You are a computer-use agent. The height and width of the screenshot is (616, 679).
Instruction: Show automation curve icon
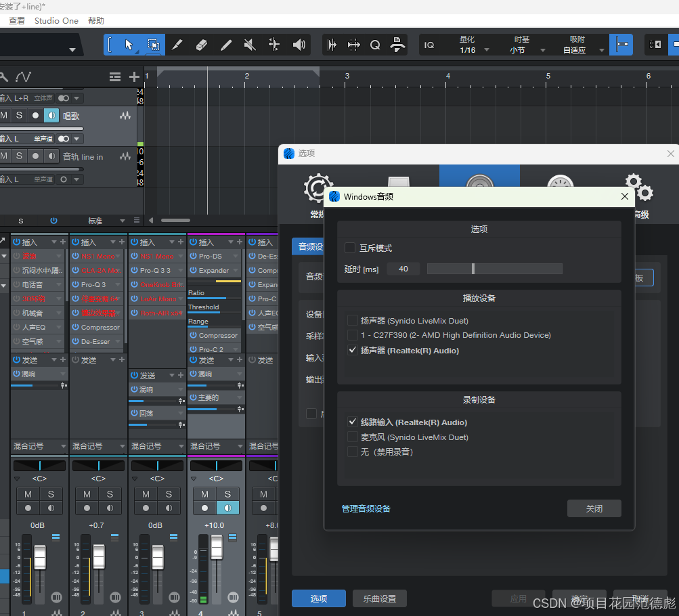[23, 77]
